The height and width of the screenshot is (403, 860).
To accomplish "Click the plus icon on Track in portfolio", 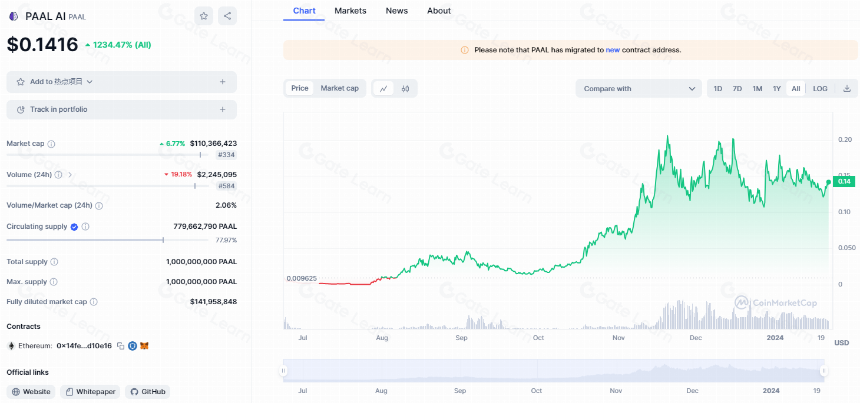I will [x=223, y=110].
